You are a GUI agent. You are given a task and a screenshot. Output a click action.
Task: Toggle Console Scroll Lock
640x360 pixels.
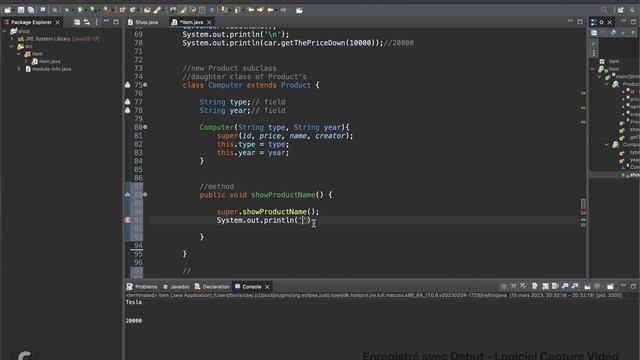tap(545, 287)
